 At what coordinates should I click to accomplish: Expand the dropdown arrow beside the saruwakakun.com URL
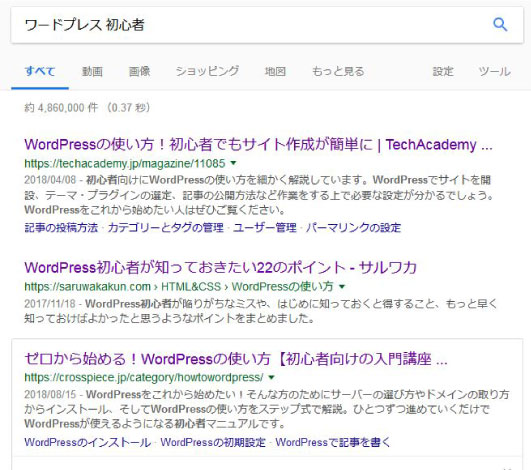pos(342,287)
